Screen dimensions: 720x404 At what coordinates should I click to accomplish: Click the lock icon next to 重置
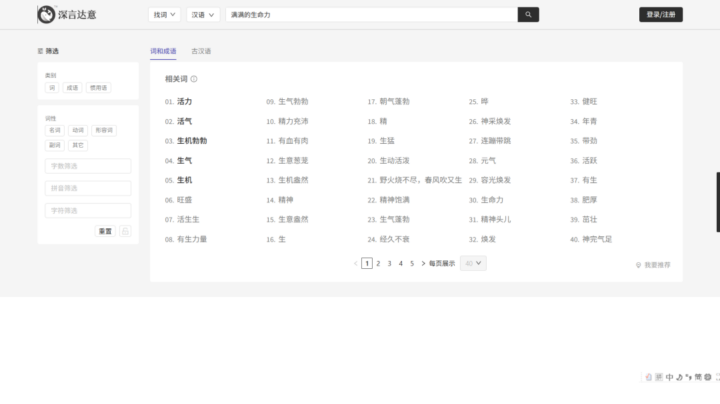click(x=125, y=231)
